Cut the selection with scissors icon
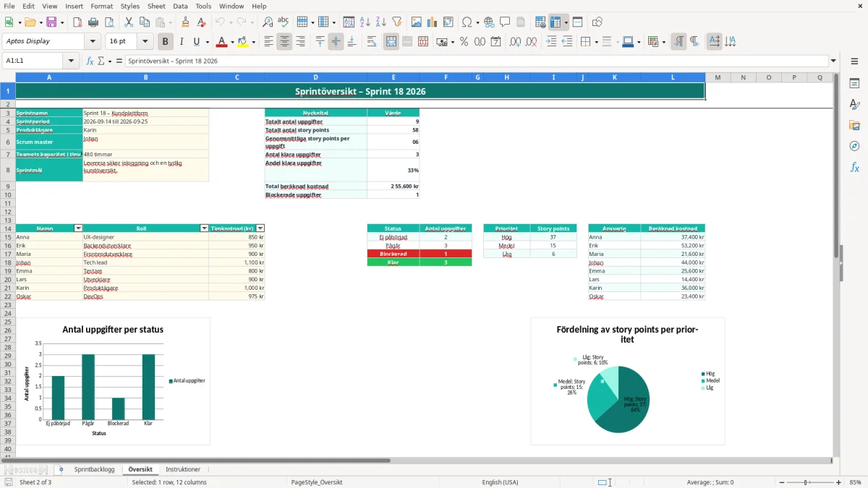Image resolution: width=868 pixels, height=488 pixels. [x=128, y=22]
